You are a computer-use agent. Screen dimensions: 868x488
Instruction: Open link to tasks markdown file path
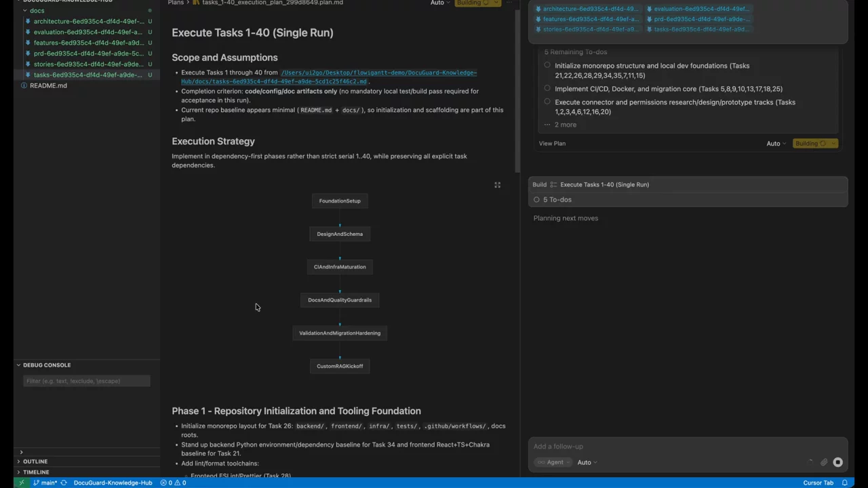[x=329, y=77]
